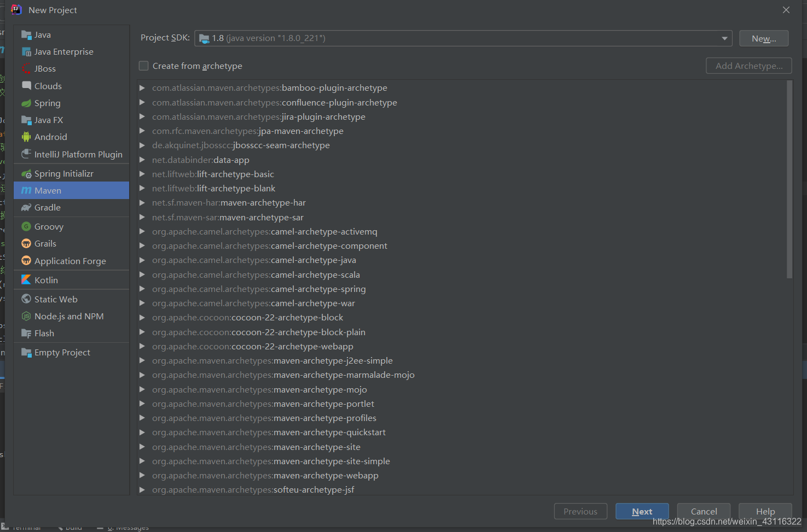
Task: Expand cocoon-22-archetype-block entry
Action: pyautogui.click(x=142, y=318)
